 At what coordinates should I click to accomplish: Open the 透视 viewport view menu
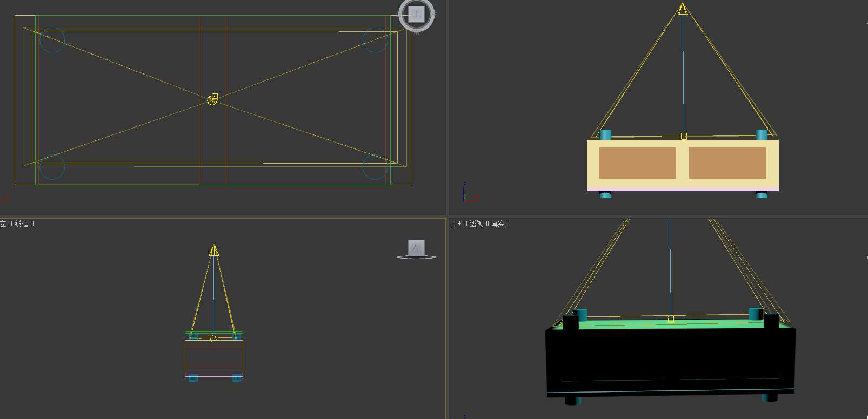476,224
